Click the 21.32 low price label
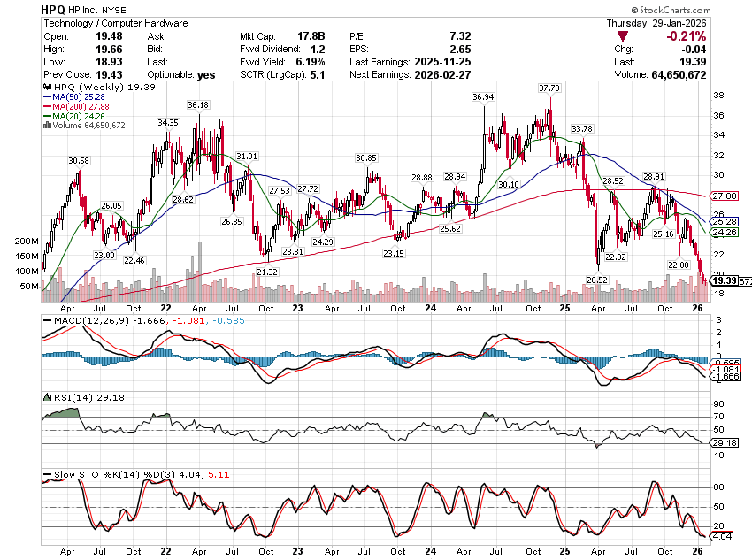 pyautogui.click(x=267, y=272)
